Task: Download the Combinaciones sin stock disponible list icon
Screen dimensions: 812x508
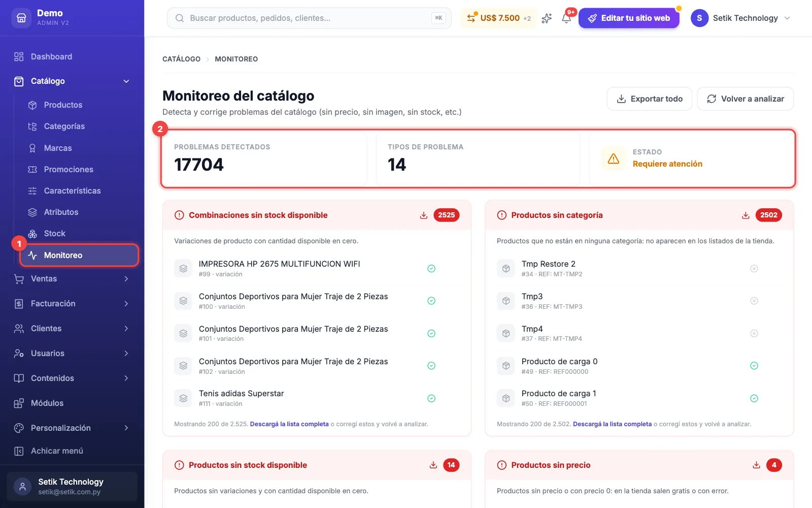Action: (424, 215)
